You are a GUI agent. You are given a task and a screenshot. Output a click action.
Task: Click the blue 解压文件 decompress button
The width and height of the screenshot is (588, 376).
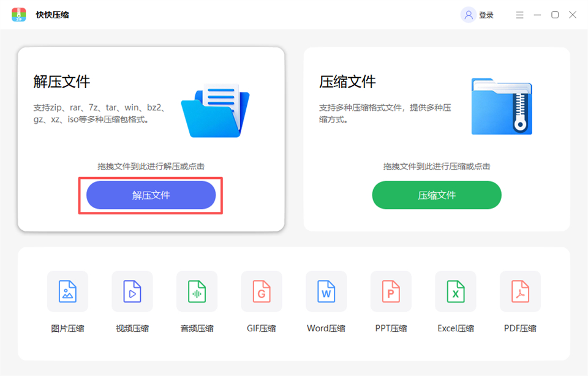click(x=151, y=195)
